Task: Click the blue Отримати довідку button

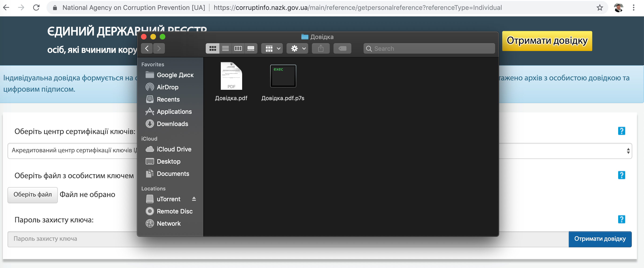Action: click(x=600, y=239)
